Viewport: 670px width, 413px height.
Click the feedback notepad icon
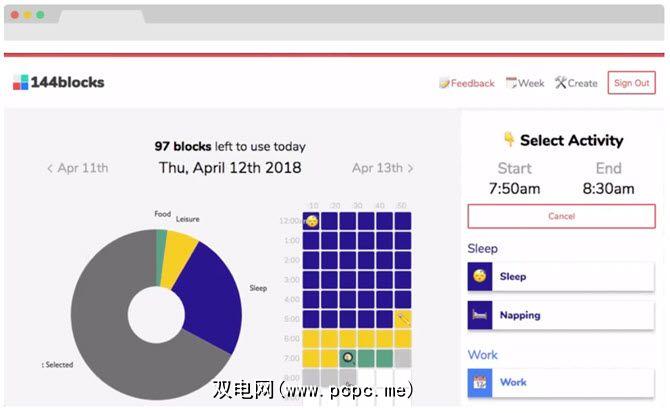[x=444, y=83]
